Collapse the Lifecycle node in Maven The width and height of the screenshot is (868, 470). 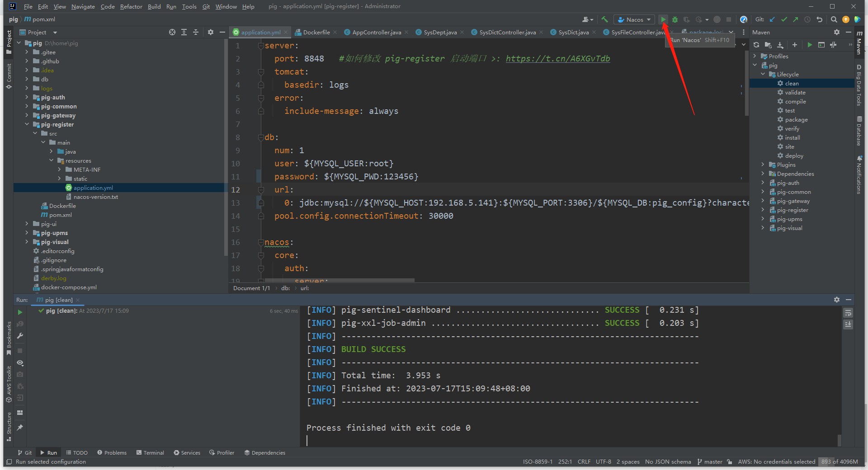[x=763, y=74]
